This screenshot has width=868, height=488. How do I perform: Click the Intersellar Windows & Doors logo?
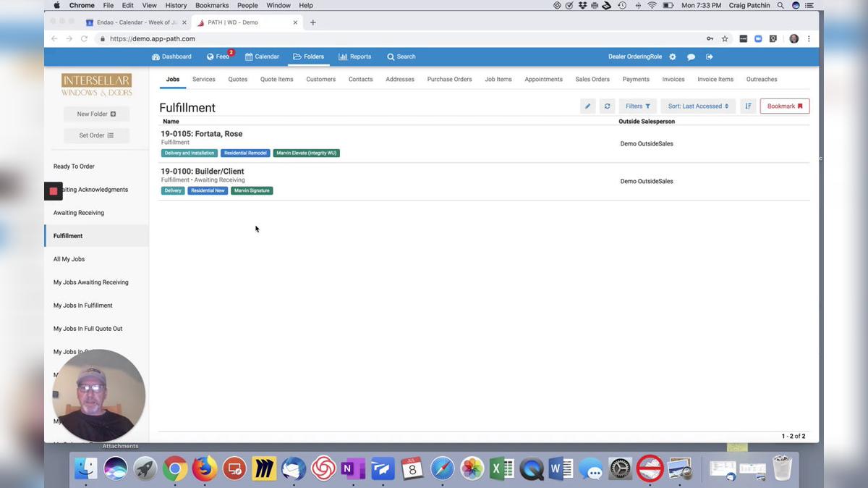(x=96, y=85)
